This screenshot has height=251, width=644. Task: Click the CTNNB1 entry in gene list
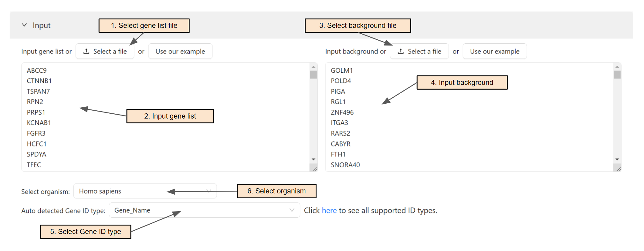coord(39,81)
